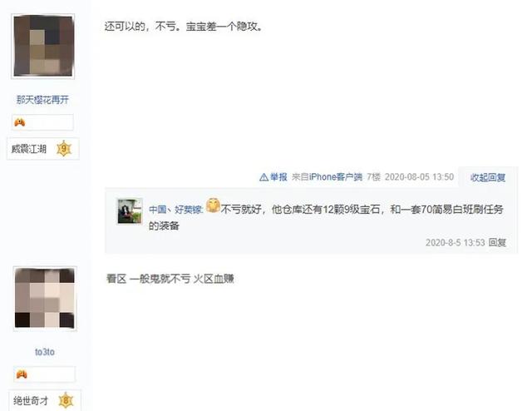Click the 2020-08-05 13:50 post timestamp
Screen dimensions: 532x411
coord(419,177)
